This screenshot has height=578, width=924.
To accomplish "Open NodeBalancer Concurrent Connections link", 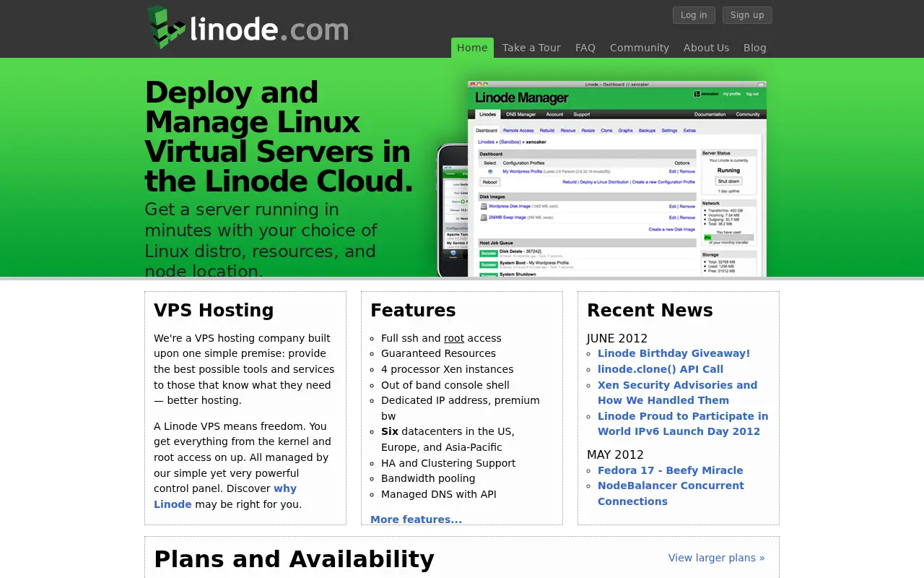I will [x=671, y=493].
